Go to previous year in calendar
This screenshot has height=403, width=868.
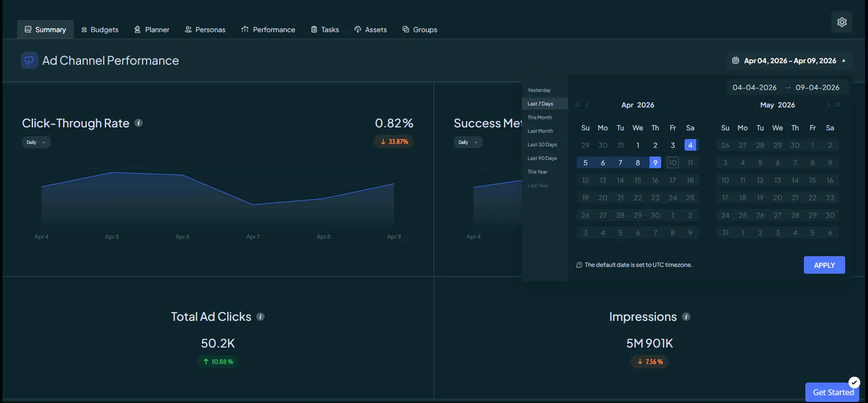(x=578, y=105)
